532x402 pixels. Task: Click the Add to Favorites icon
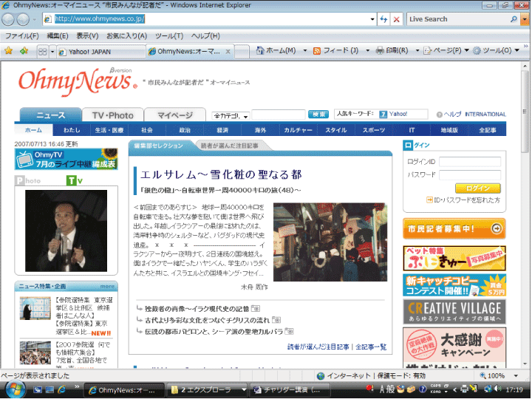pos(24,51)
